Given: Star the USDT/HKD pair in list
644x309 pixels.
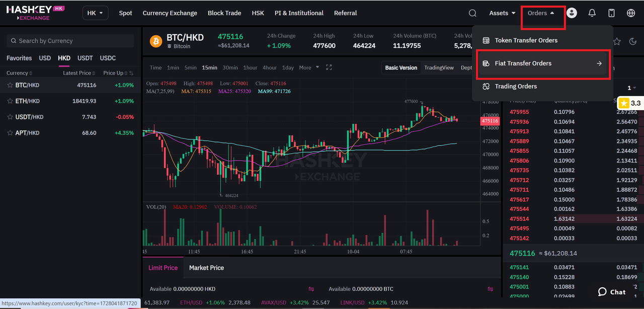Looking at the screenshot, I should [x=10, y=117].
